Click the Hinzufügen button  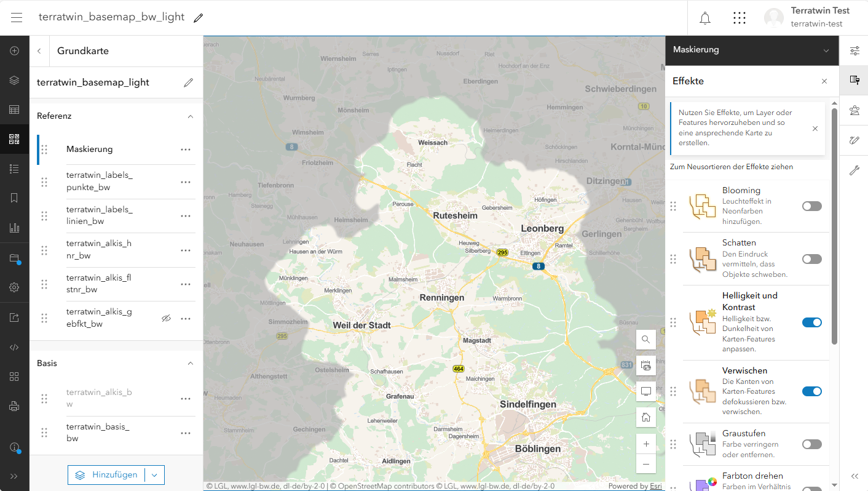tap(107, 475)
